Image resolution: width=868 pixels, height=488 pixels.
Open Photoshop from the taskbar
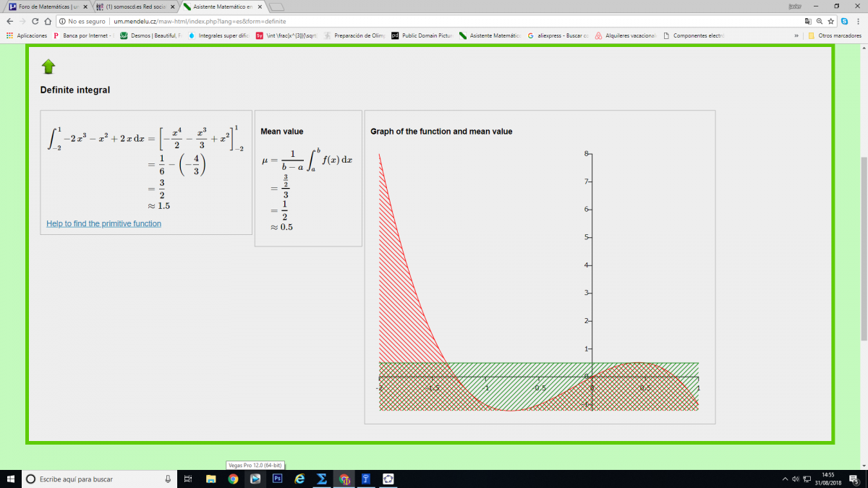click(x=277, y=479)
